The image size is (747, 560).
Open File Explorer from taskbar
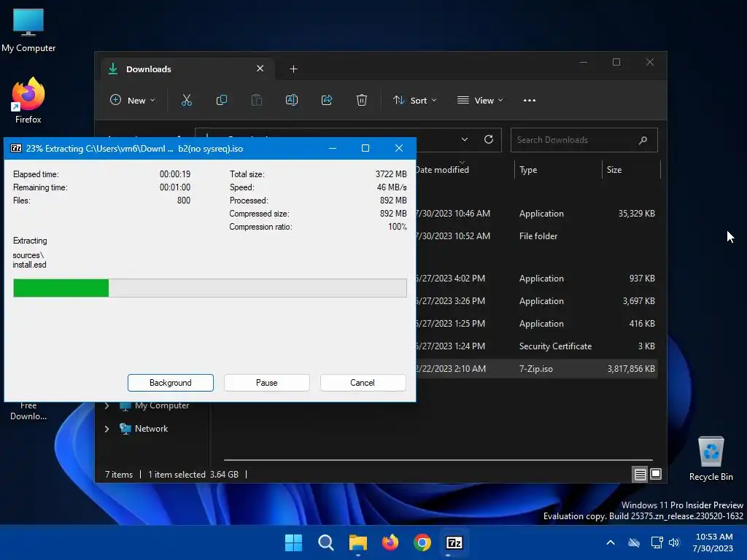[x=357, y=542]
